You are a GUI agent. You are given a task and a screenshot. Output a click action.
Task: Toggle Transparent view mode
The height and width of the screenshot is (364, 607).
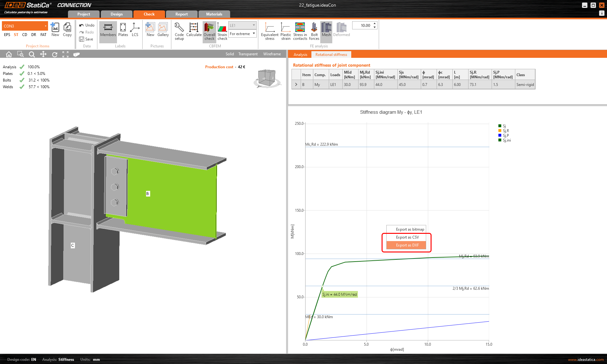click(x=248, y=54)
